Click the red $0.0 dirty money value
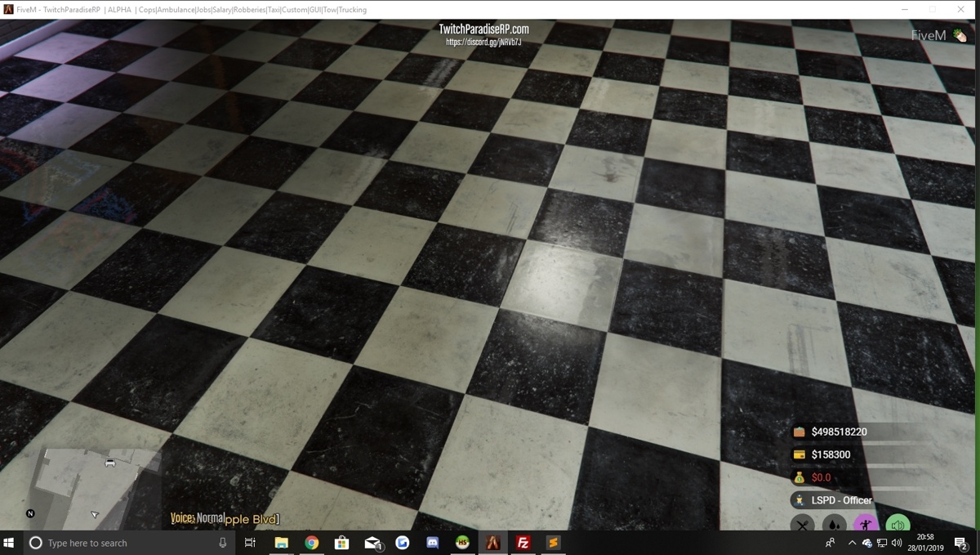The image size is (980, 555). pyautogui.click(x=821, y=477)
